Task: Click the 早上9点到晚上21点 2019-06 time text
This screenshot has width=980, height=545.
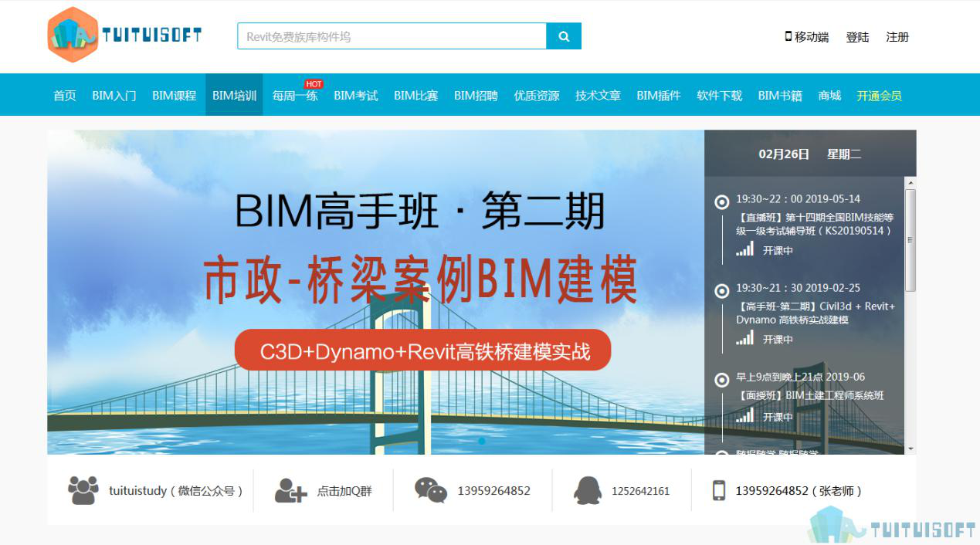Action: tap(800, 377)
